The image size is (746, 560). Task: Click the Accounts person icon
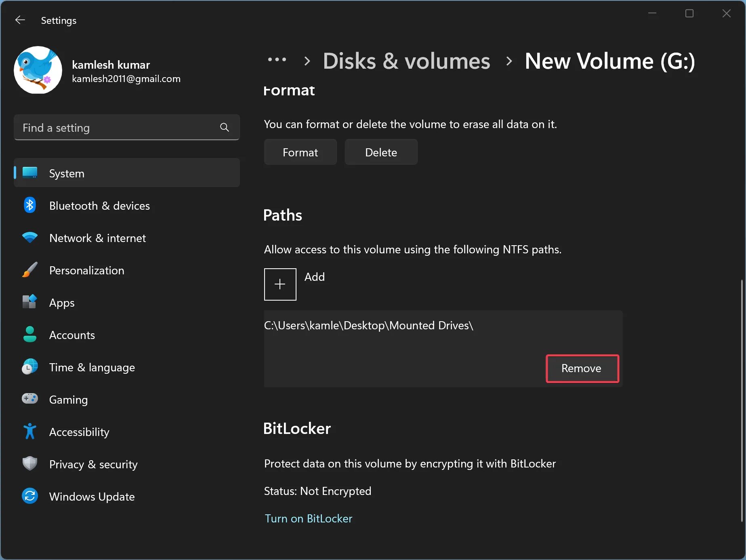pos(30,335)
